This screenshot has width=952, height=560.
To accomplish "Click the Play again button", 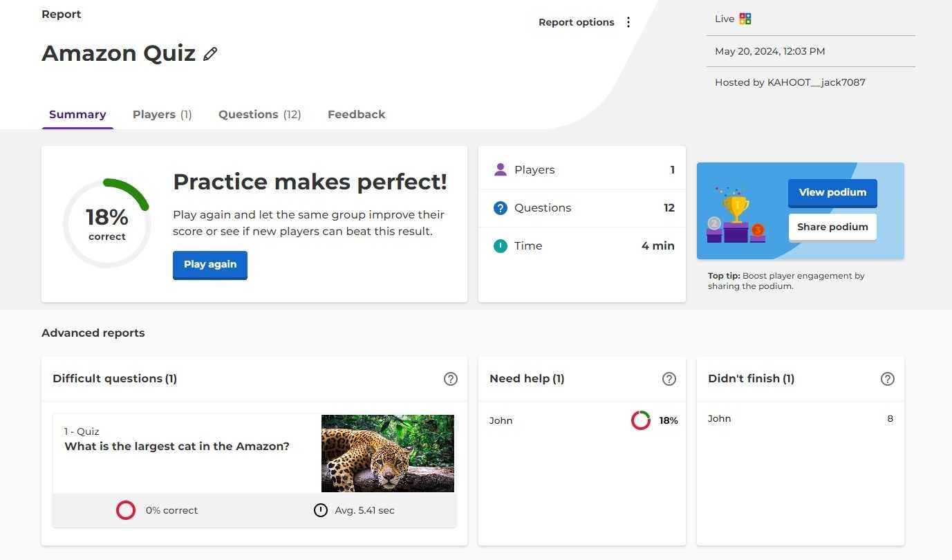I will (x=210, y=265).
